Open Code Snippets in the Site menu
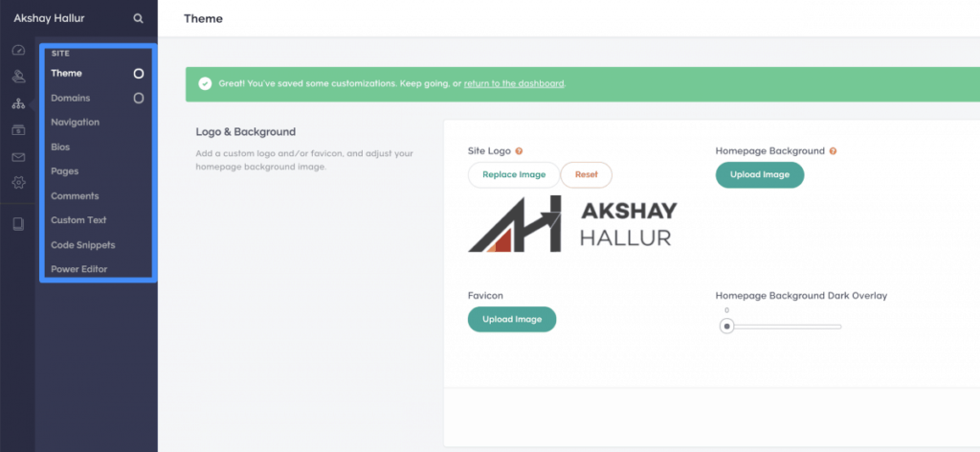Screen dimensions: 980x452 click(83, 245)
